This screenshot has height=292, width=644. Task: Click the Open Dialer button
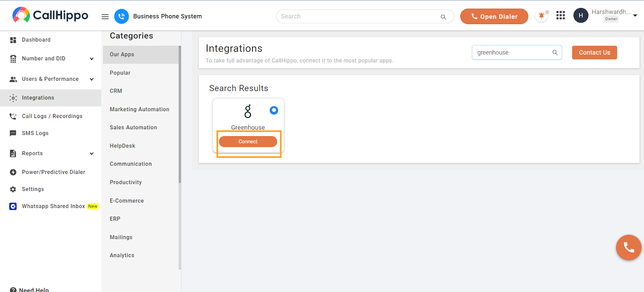tap(494, 17)
